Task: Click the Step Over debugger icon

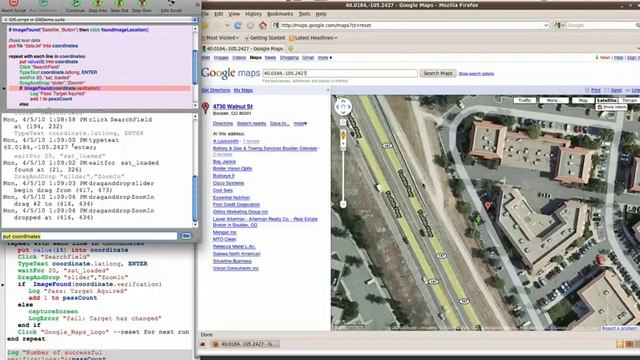Action: point(142,3)
